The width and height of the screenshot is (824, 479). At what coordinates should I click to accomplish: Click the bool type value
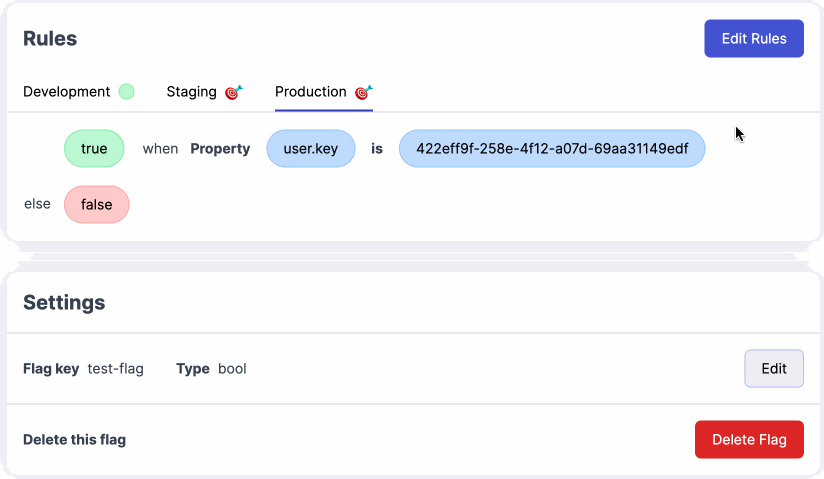click(232, 369)
